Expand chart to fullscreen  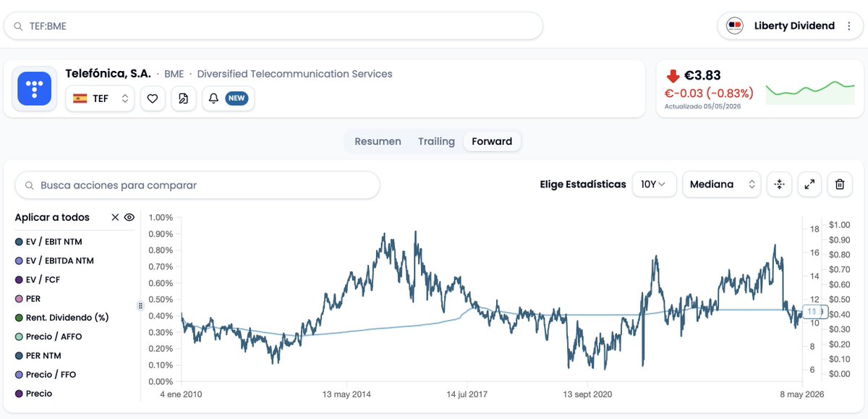click(x=809, y=185)
